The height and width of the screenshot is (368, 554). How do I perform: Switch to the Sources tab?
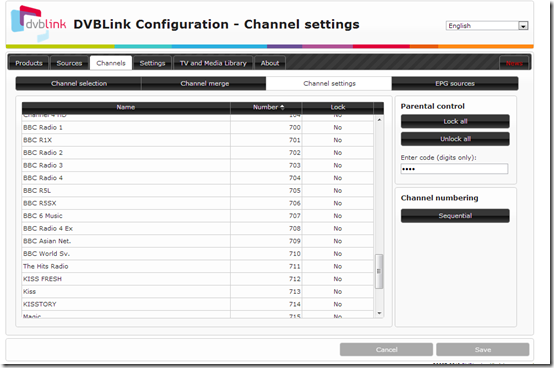coord(69,63)
